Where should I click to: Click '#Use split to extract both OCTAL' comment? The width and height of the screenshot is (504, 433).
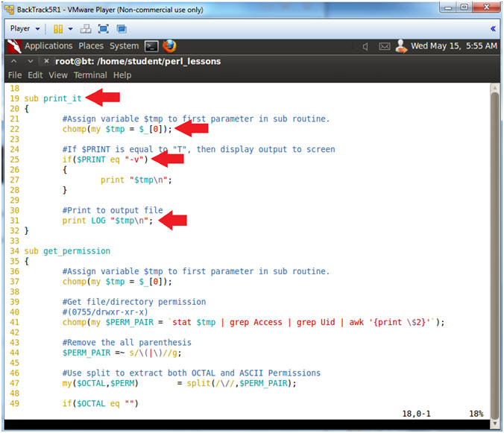[192, 373]
